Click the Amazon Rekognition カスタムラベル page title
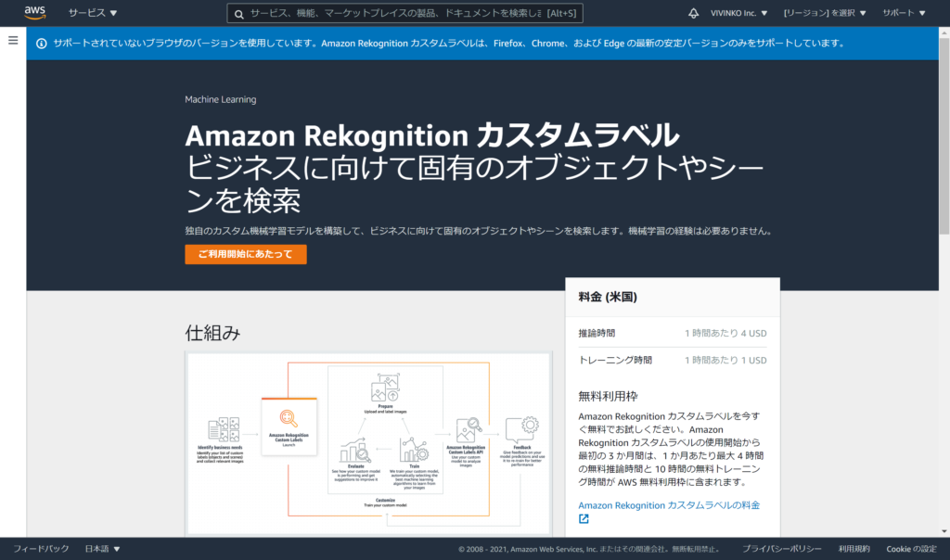Viewport: 950px width, 560px height. click(432, 135)
